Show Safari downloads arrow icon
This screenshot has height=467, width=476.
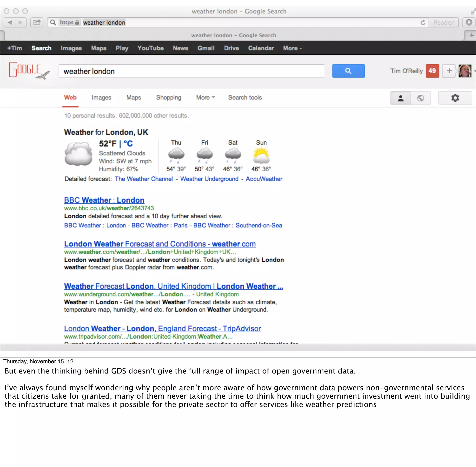(469, 23)
